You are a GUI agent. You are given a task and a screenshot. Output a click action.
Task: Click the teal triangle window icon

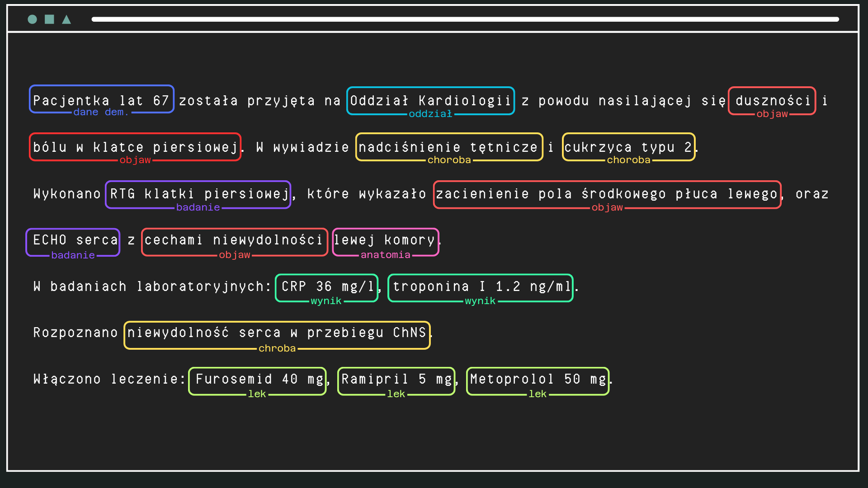tap(66, 19)
